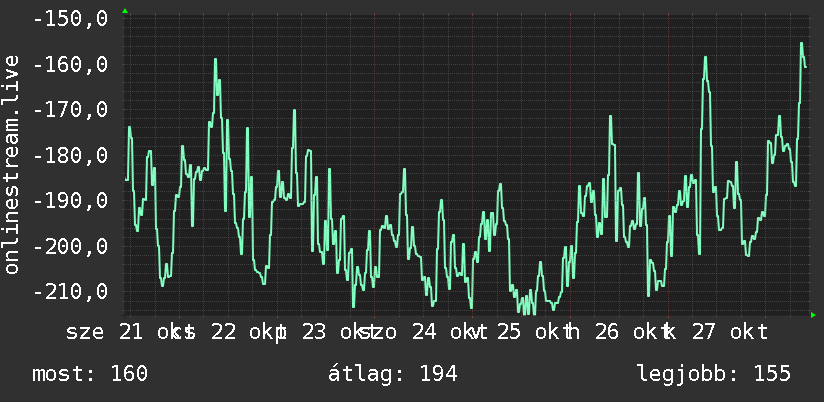The height and width of the screenshot is (402, 824).
Task: Click the green arrow atop the y-axis
Action: pos(125,11)
